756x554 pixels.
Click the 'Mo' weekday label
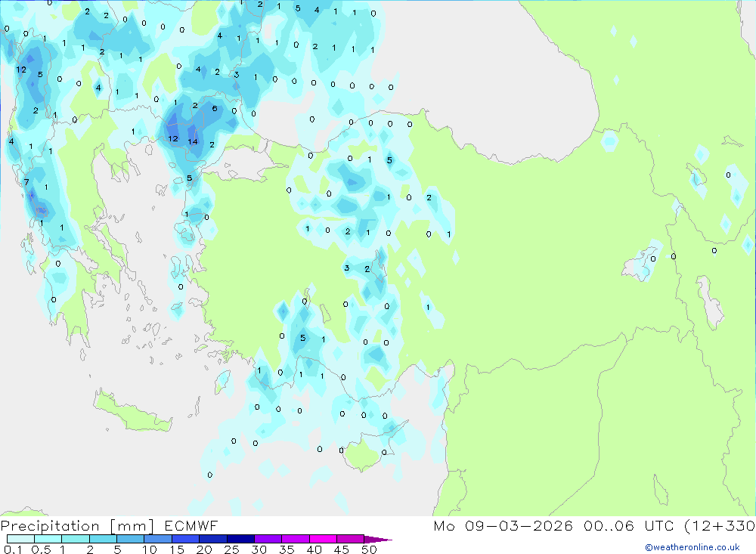click(444, 526)
